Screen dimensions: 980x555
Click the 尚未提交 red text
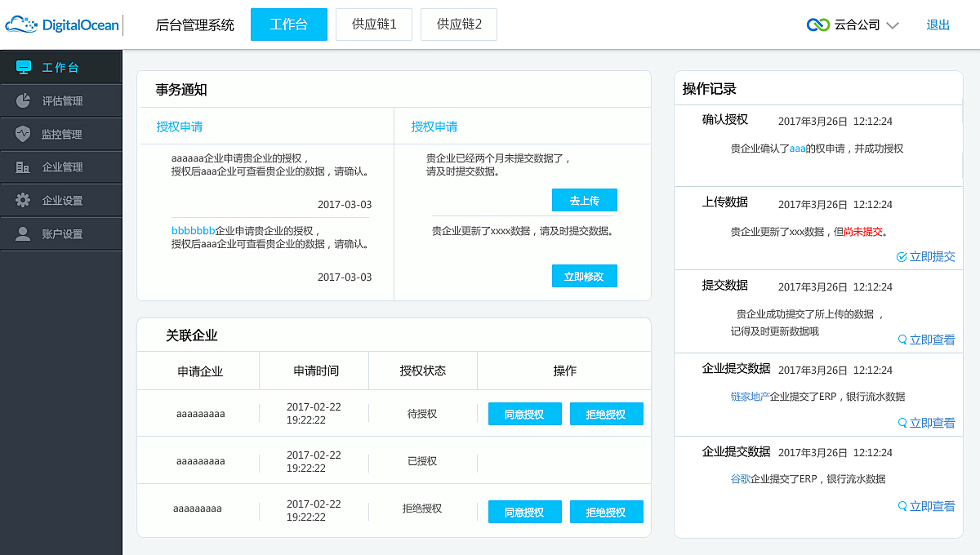coord(863,232)
